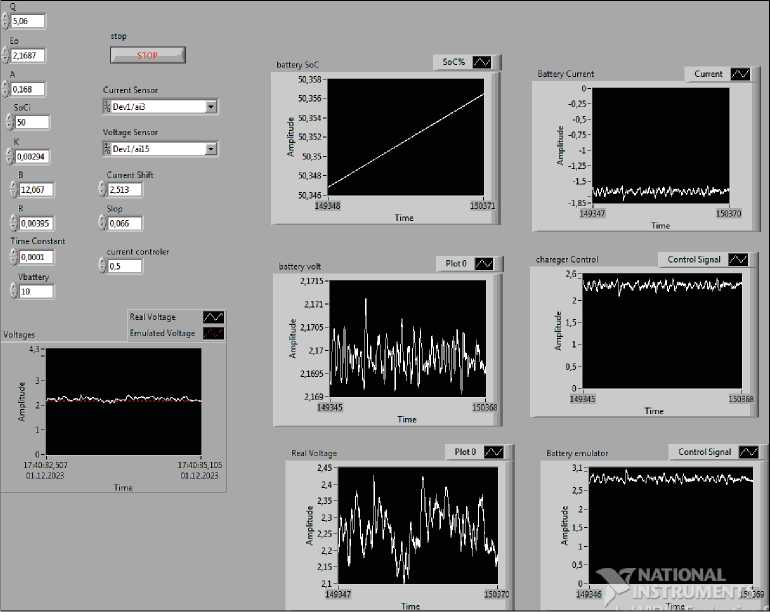Click the SoC% plot legend icon

pos(483,62)
